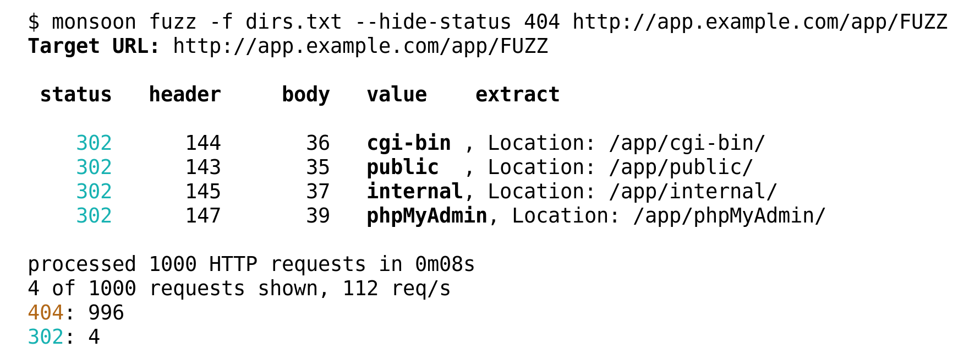Click the header column heading
This screenshot has width=980, height=358.
click(x=185, y=95)
